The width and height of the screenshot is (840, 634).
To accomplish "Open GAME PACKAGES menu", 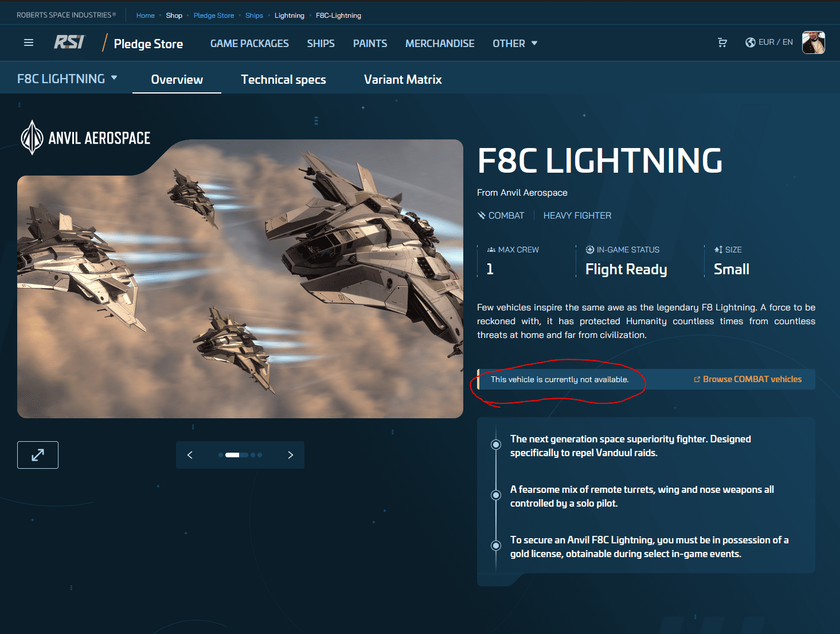I will click(x=249, y=43).
